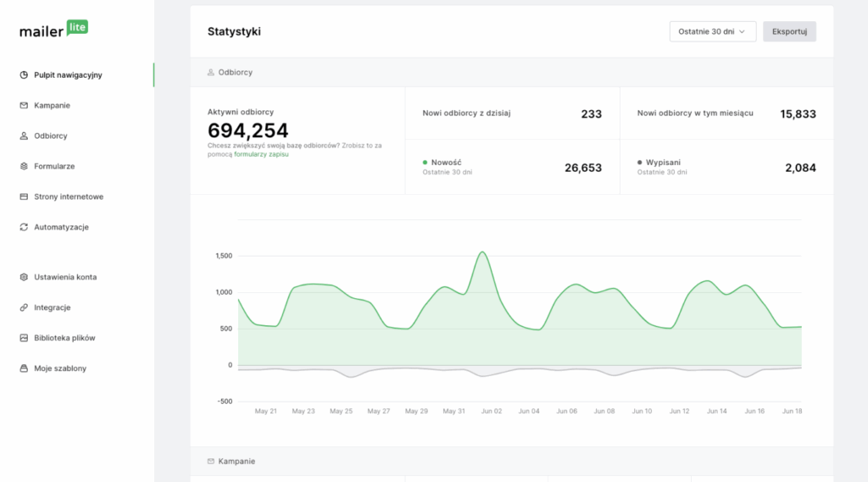Viewport: 868px width, 482px height.
Task: Click the MailerLite logo
Action: (x=53, y=30)
